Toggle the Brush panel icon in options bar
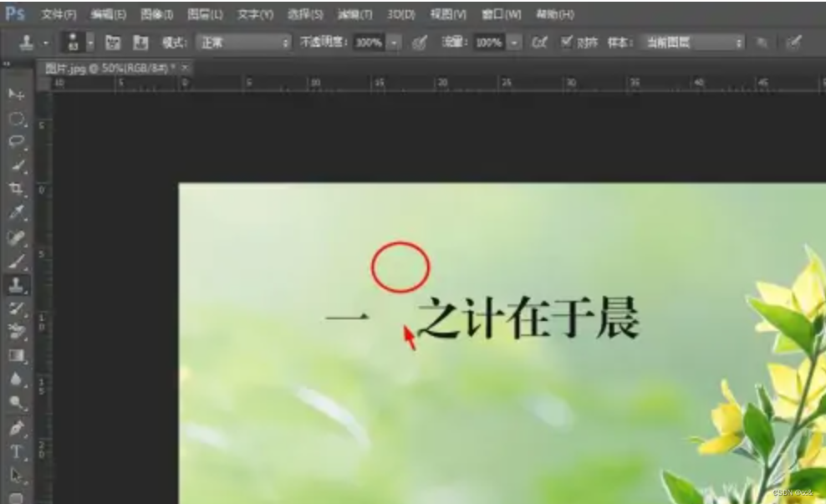Viewport: 826px width, 504px height. tap(112, 43)
